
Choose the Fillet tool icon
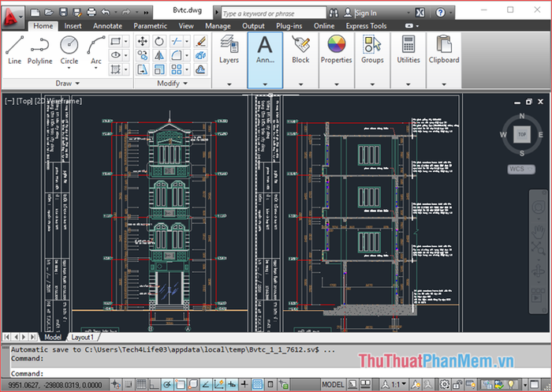[176, 55]
